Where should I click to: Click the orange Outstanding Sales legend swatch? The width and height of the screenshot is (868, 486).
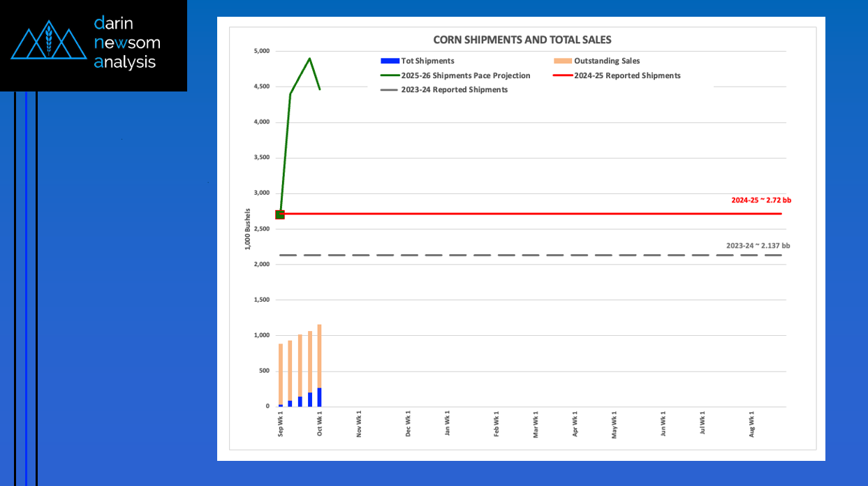(562, 61)
